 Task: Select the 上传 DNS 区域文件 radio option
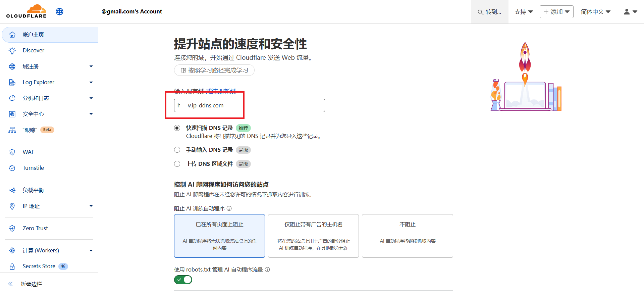[177, 164]
